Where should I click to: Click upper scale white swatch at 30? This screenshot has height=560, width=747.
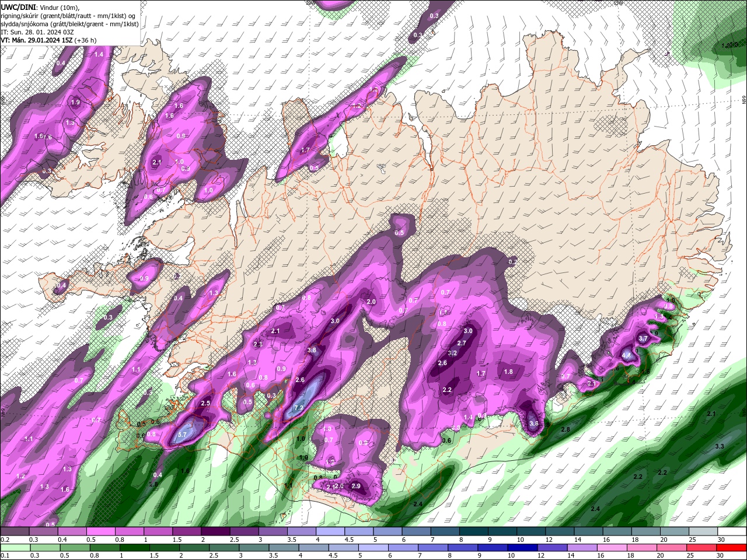[x=731, y=531]
